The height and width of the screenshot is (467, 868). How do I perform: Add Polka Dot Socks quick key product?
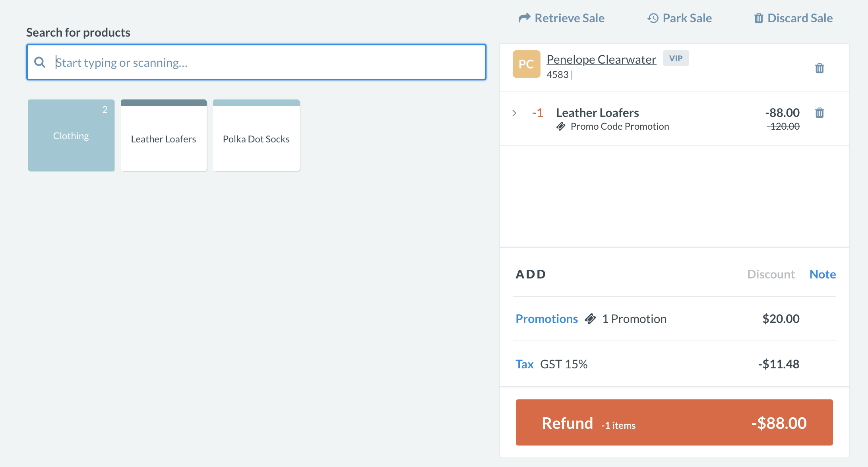[256, 135]
